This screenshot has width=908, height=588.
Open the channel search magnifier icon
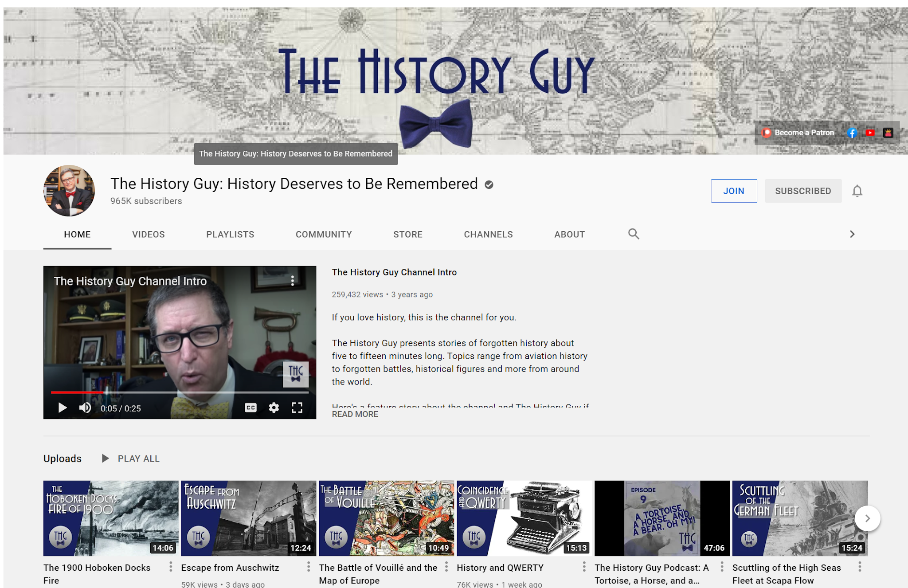click(634, 234)
